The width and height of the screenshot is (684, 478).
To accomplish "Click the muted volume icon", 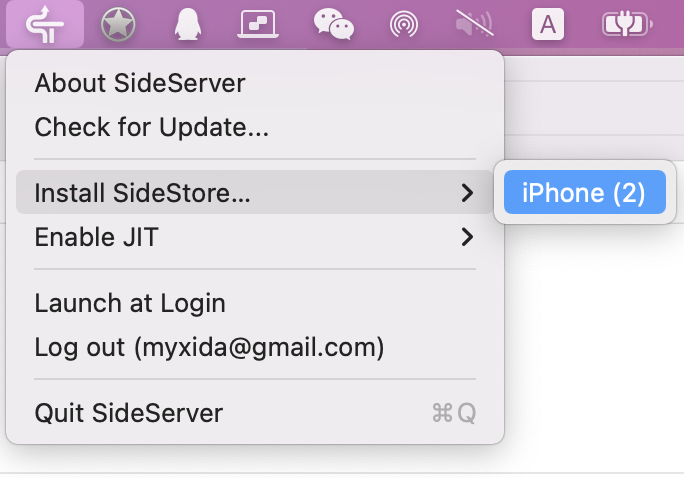I will [474, 24].
